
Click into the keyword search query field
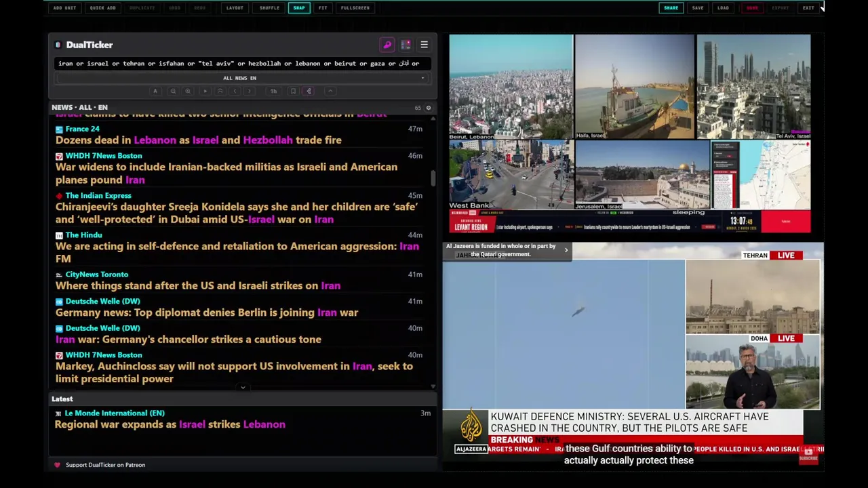(241, 63)
